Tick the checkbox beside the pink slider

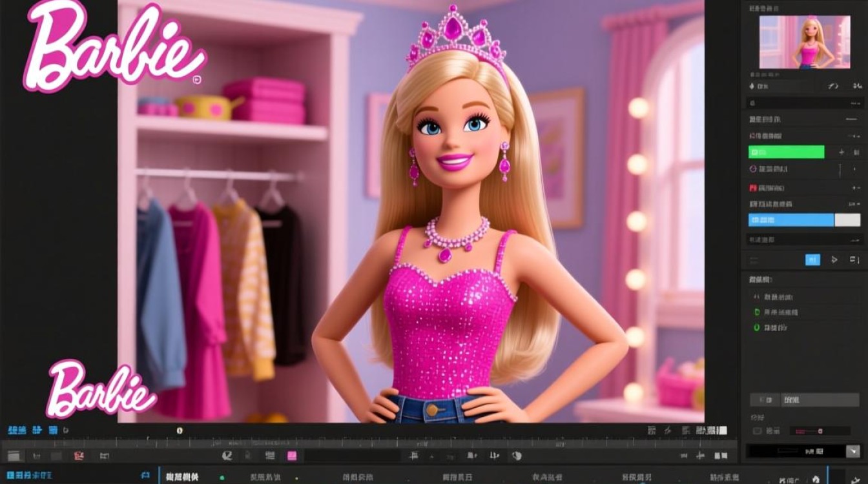757,431
